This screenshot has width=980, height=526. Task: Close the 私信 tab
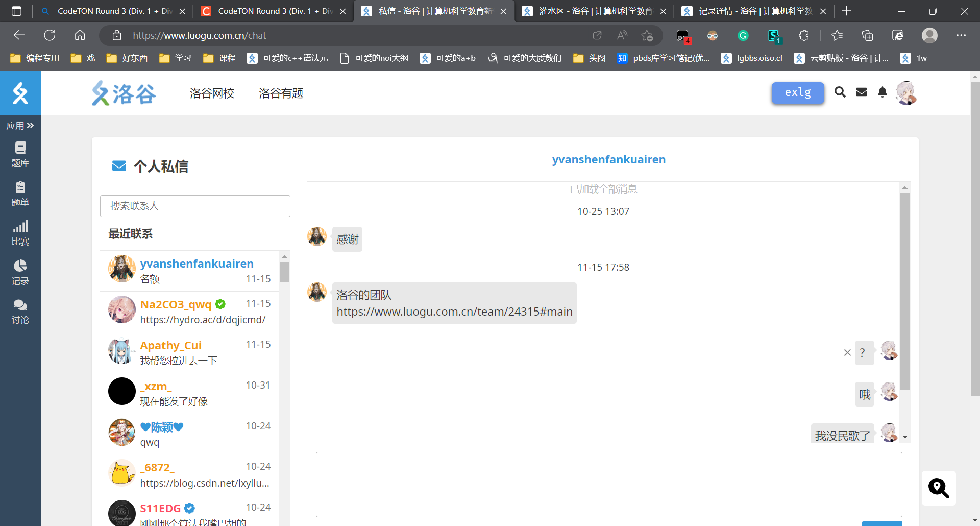[x=503, y=11]
